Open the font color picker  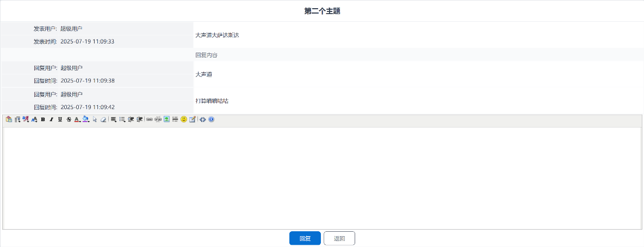point(77,119)
